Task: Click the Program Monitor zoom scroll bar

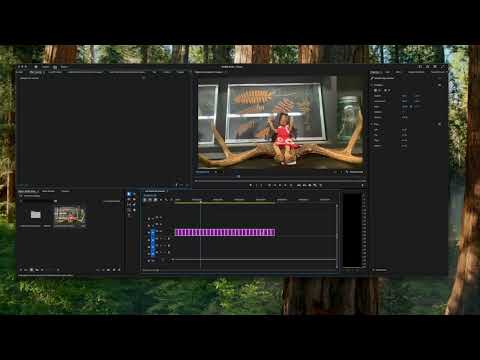Action: point(280,181)
